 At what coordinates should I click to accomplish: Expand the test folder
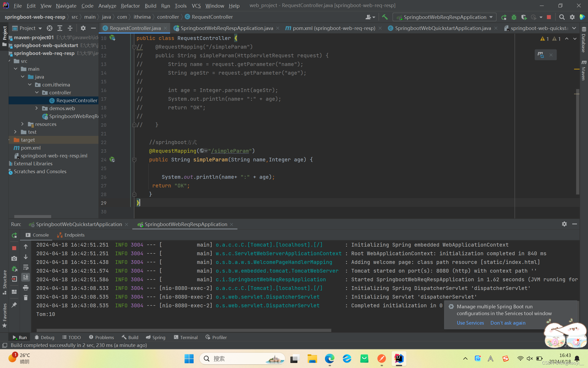pos(16,132)
